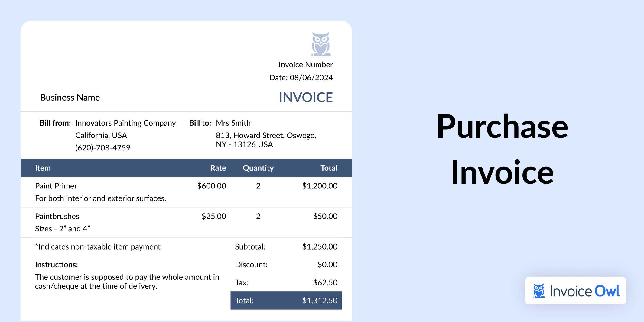Select the Paintbrushes line item

57,216
